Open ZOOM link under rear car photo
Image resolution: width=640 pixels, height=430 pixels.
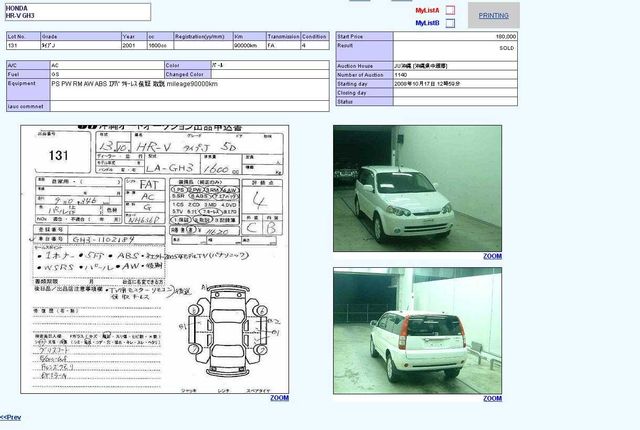click(493, 399)
